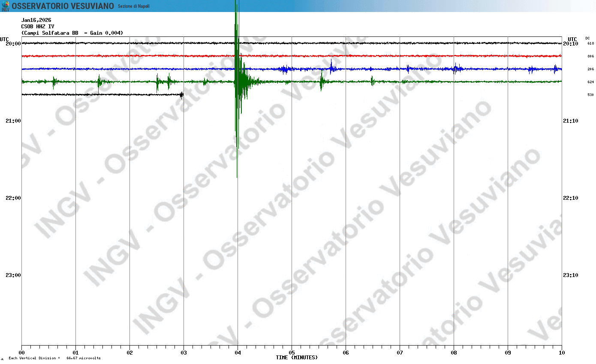The image size is (596, 364).
Task: Click the Each Vertical Division scale text
Action: (x=54, y=358)
